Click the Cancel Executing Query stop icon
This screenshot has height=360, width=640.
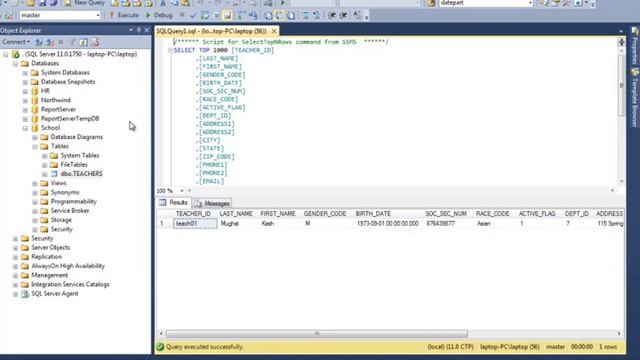(x=182, y=15)
